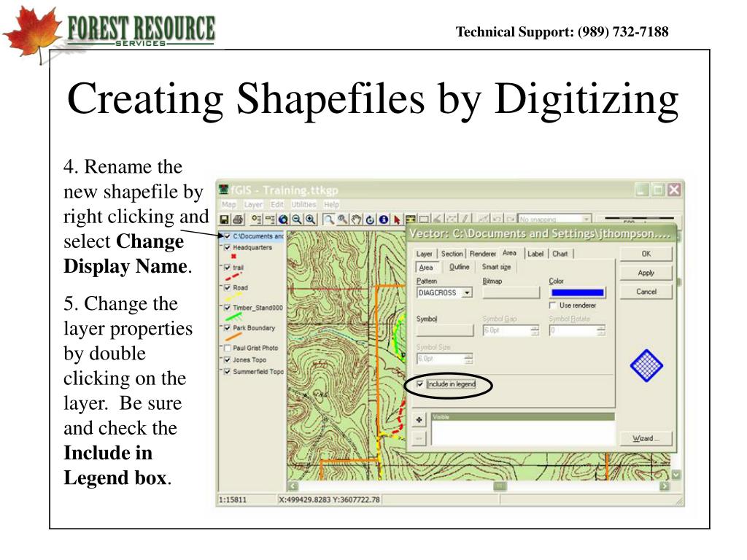Image resolution: width=747 pixels, height=560 pixels.
Task: Click the Road yellow legend symbol
Action: [x=233, y=296]
